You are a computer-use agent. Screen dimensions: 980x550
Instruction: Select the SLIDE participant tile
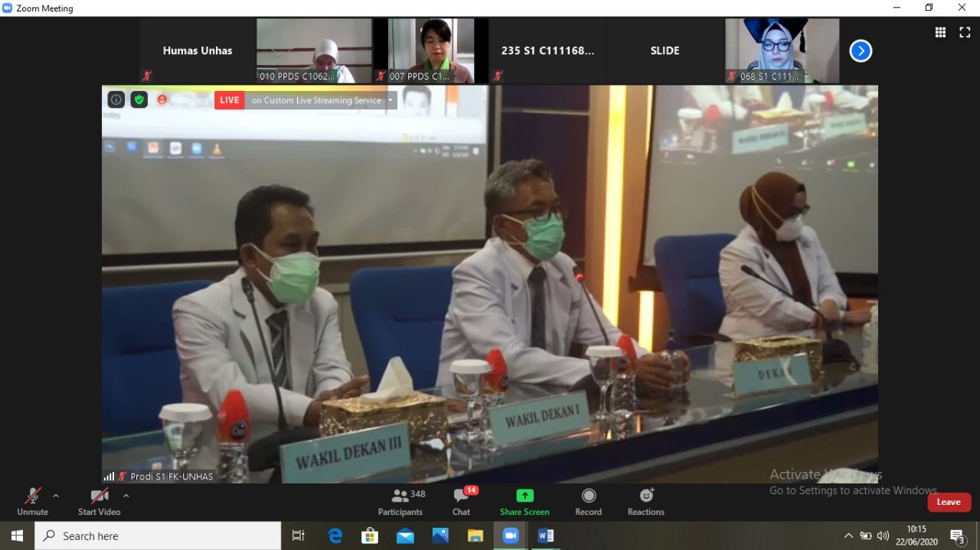tap(665, 51)
